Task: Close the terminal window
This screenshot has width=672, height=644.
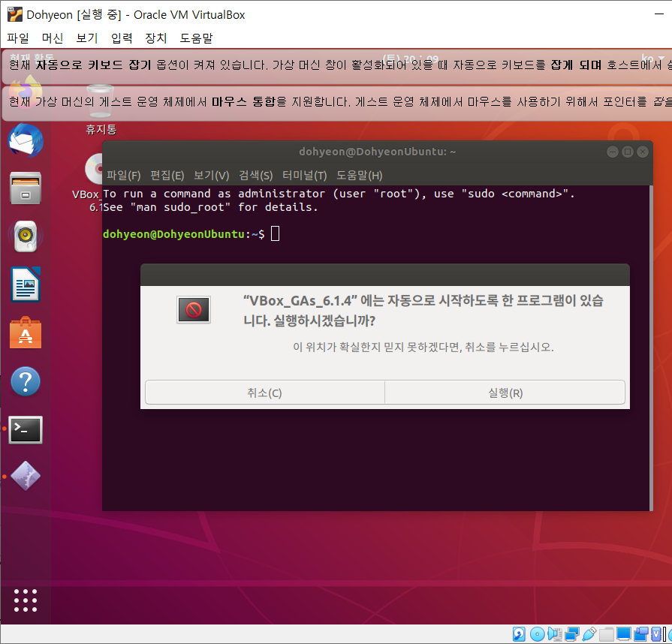Action: click(643, 152)
